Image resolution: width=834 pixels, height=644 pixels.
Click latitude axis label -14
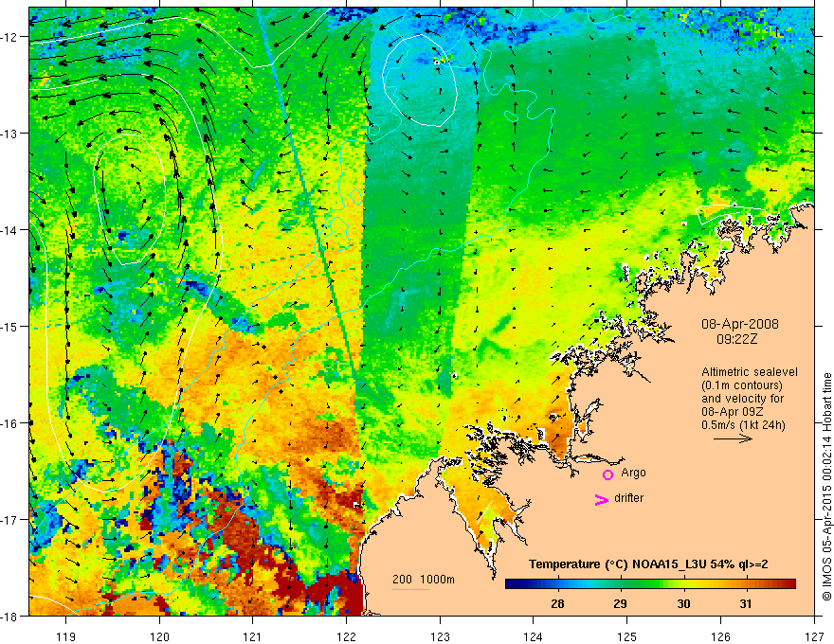tap(9, 230)
